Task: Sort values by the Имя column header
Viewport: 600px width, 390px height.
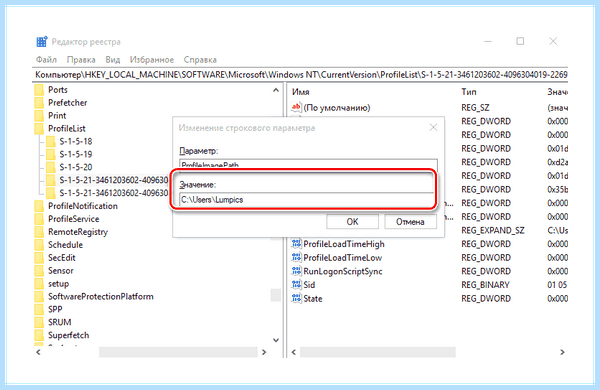Action: (301, 92)
